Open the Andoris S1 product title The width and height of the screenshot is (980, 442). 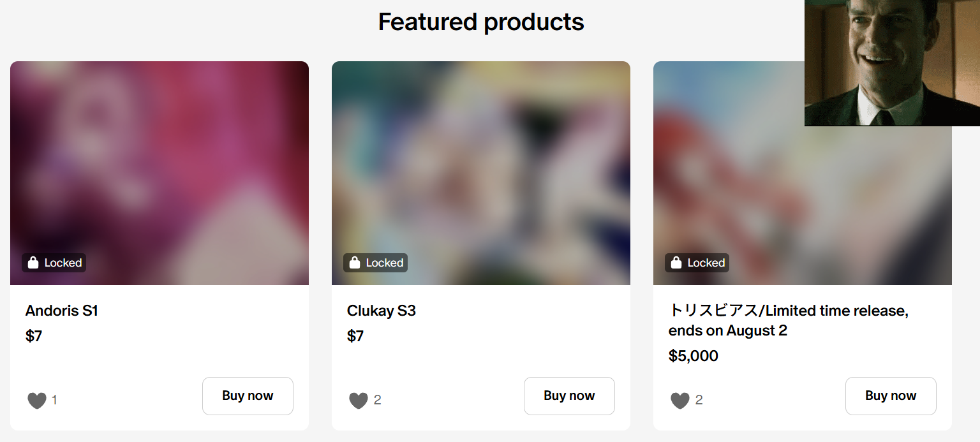tap(62, 311)
